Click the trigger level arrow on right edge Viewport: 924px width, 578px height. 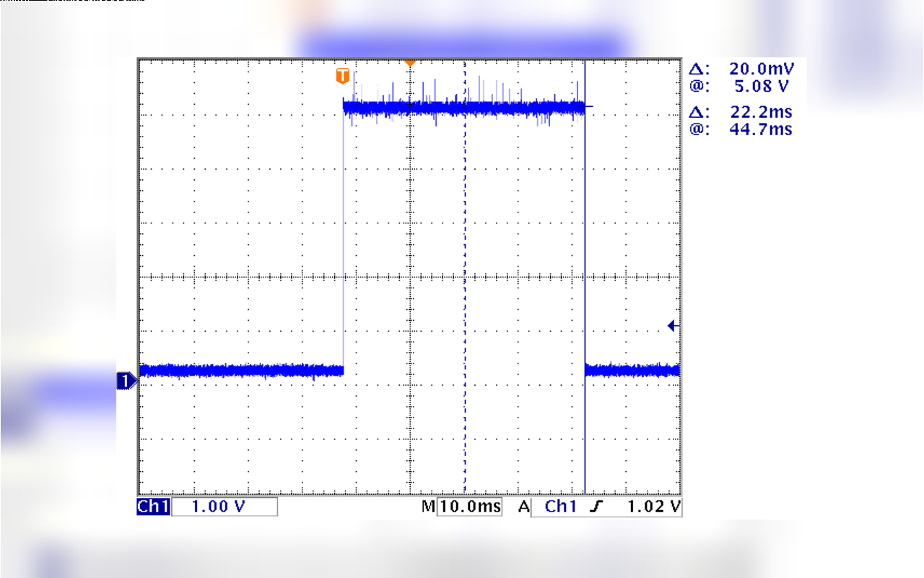[x=674, y=326]
